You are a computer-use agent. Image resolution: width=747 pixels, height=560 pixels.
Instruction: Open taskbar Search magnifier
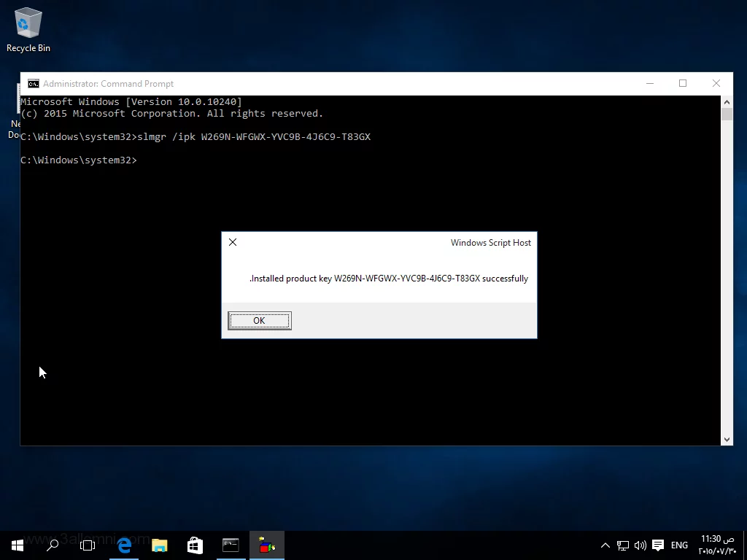pyautogui.click(x=53, y=545)
